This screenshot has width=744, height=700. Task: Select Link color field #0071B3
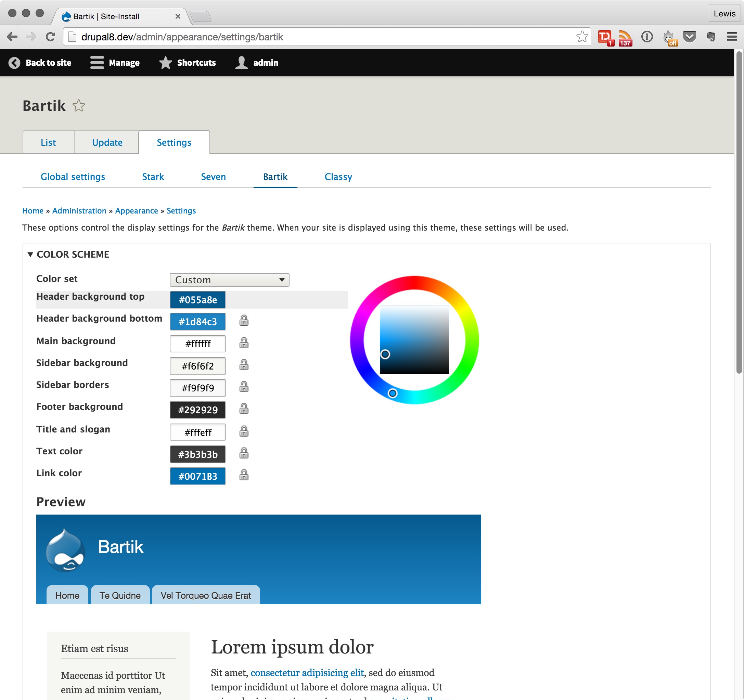click(x=197, y=476)
